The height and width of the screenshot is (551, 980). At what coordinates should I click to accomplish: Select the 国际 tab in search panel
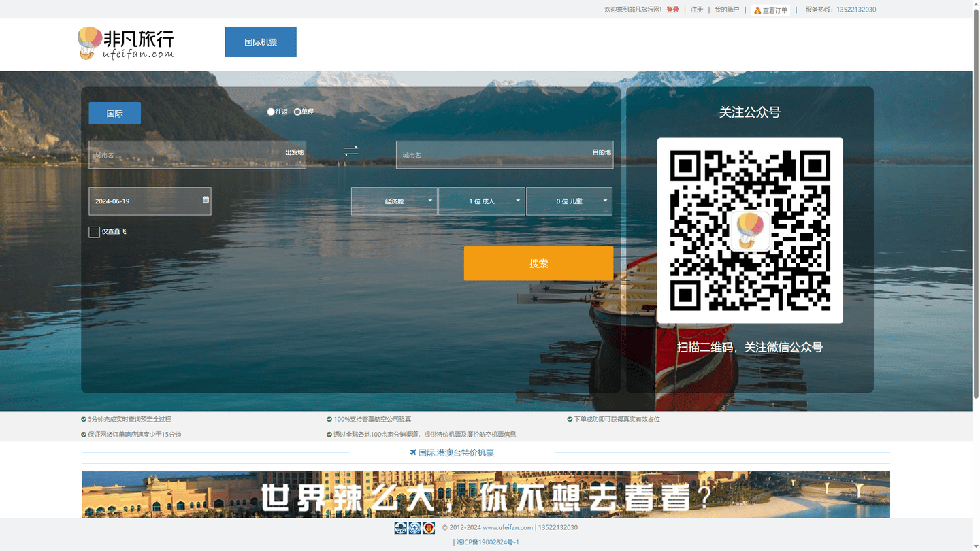[x=115, y=114]
